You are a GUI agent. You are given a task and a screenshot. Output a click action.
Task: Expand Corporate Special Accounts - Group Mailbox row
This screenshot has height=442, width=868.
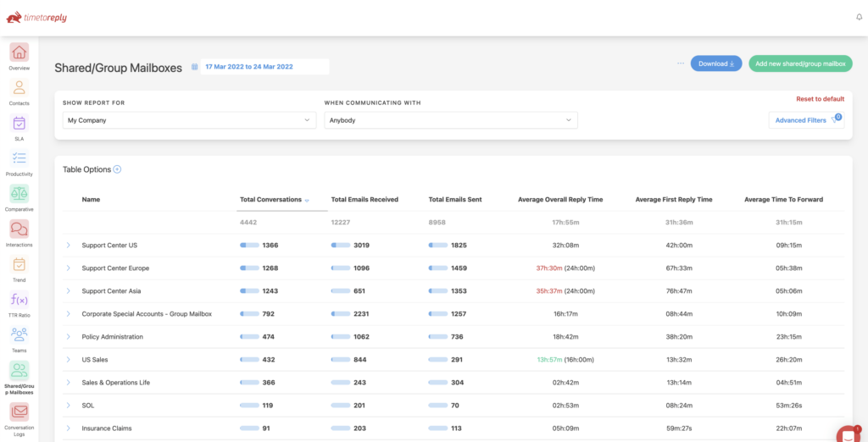(x=69, y=313)
